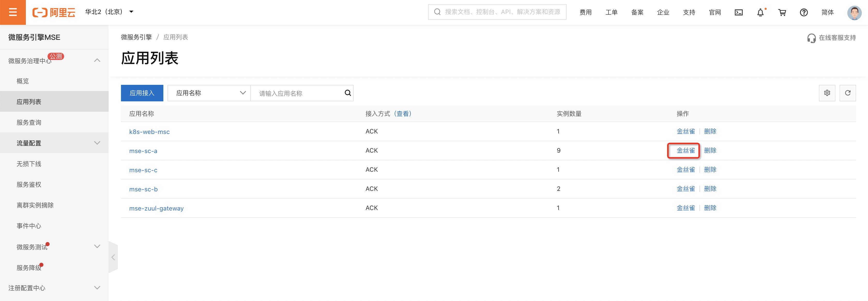Screen dimensions: 868x301
Task: Go to 服务查询 in the sidebar
Action: tap(29, 122)
